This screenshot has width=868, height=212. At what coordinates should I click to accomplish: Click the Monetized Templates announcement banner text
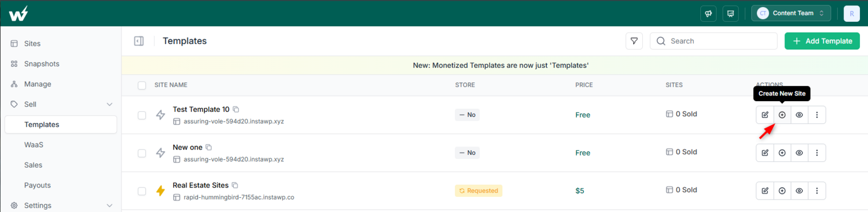click(x=501, y=65)
